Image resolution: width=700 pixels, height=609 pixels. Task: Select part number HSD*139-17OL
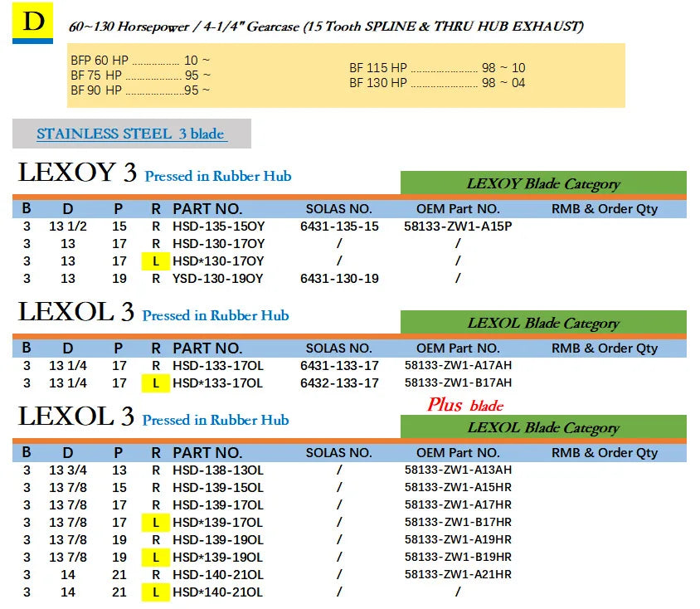(218, 523)
